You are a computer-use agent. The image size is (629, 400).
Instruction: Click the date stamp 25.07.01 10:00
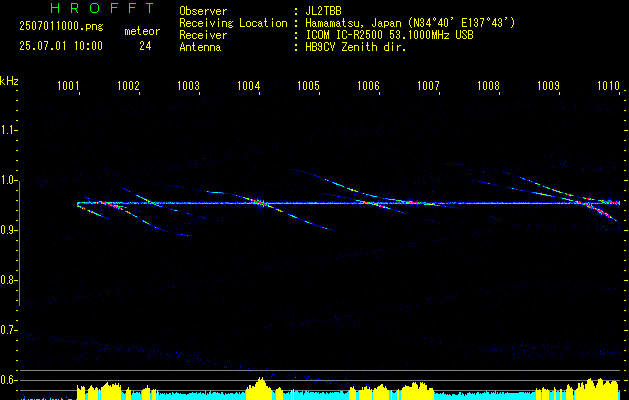[61, 46]
